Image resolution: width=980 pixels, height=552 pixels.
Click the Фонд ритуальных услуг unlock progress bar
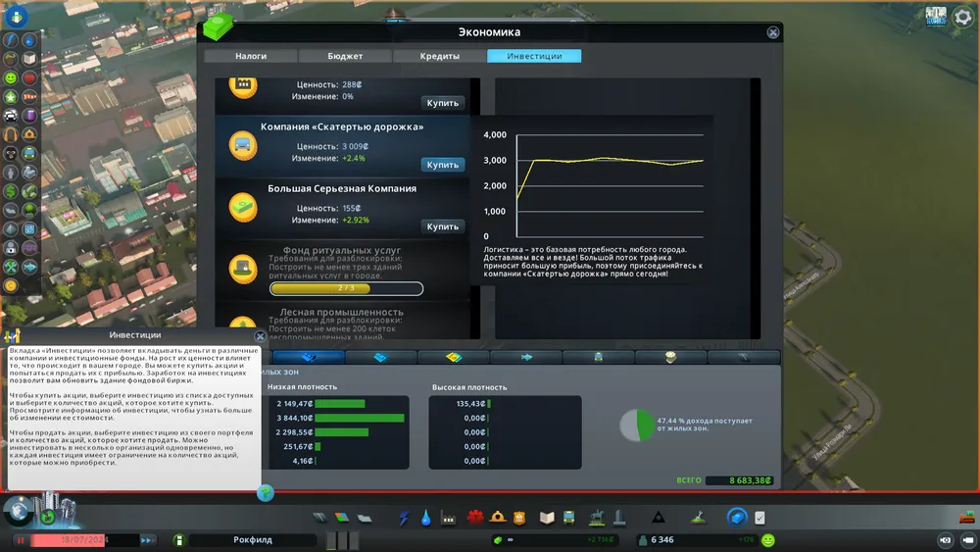[346, 289]
